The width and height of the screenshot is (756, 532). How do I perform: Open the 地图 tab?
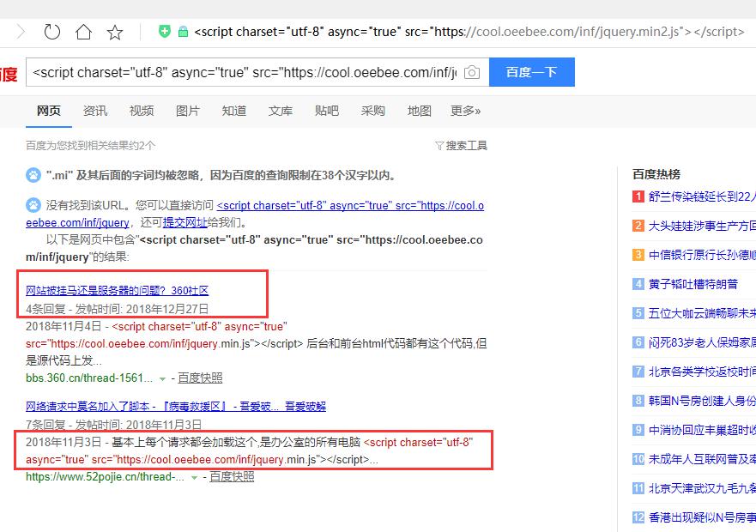pos(419,111)
